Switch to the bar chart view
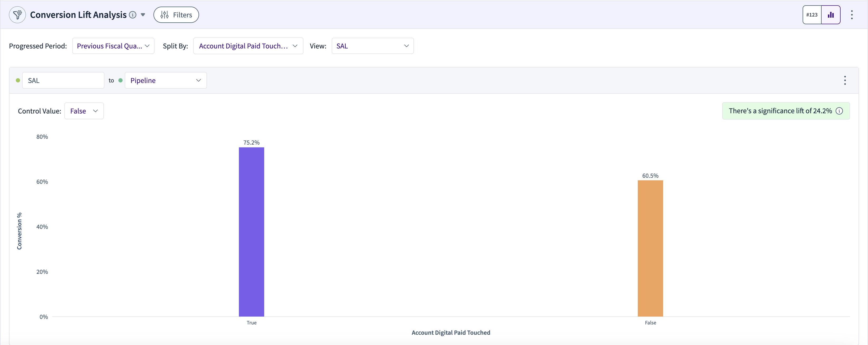The height and width of the screenshot is (345, 868). (x=831, y=15)
